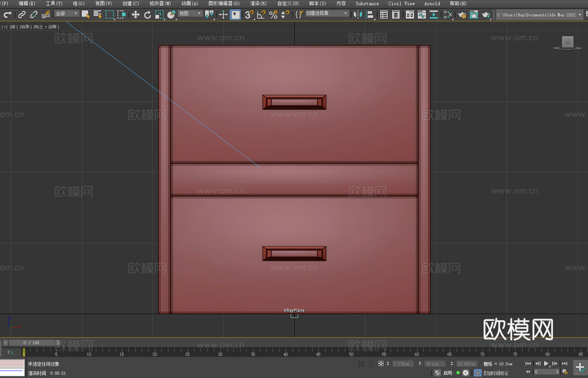Click the Use Pivot Point Center icon
Screen dimensions: 588x378
pos(209,14)
